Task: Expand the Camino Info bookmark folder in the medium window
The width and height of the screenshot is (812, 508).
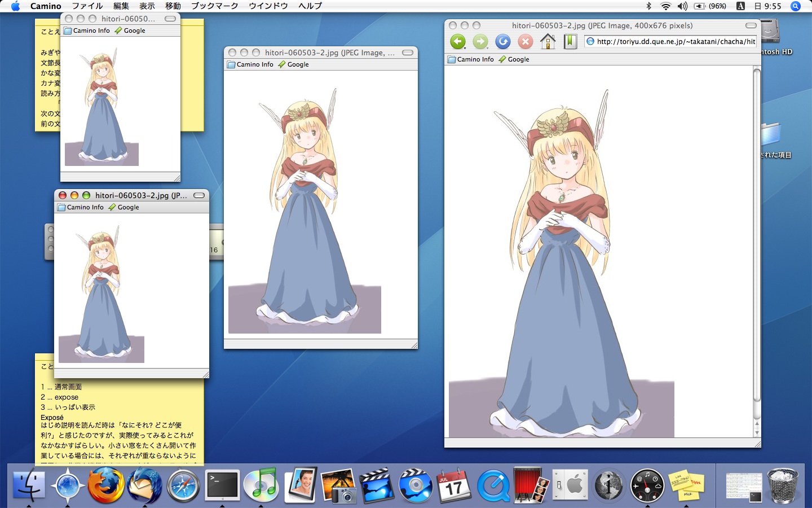Action: point(250,64)
